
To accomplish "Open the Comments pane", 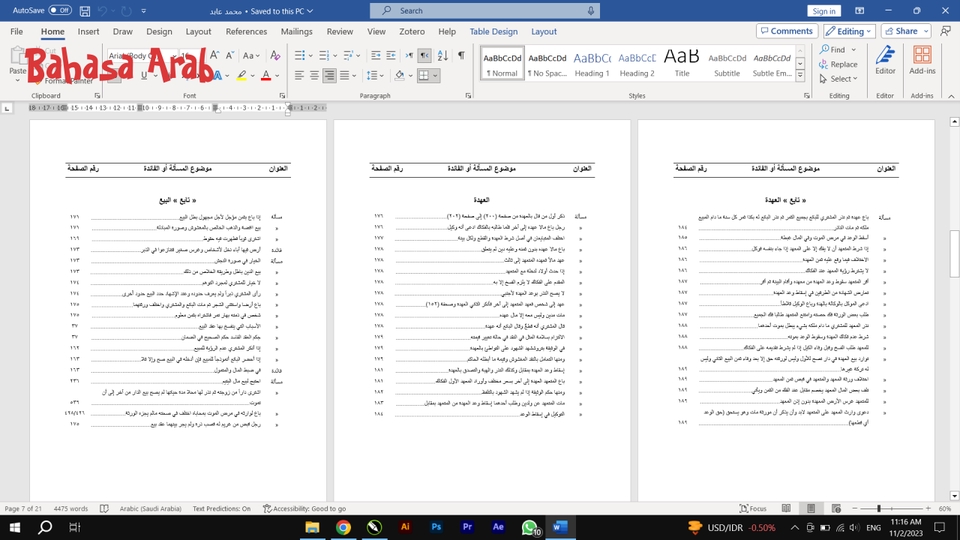I will pos(787,31).
